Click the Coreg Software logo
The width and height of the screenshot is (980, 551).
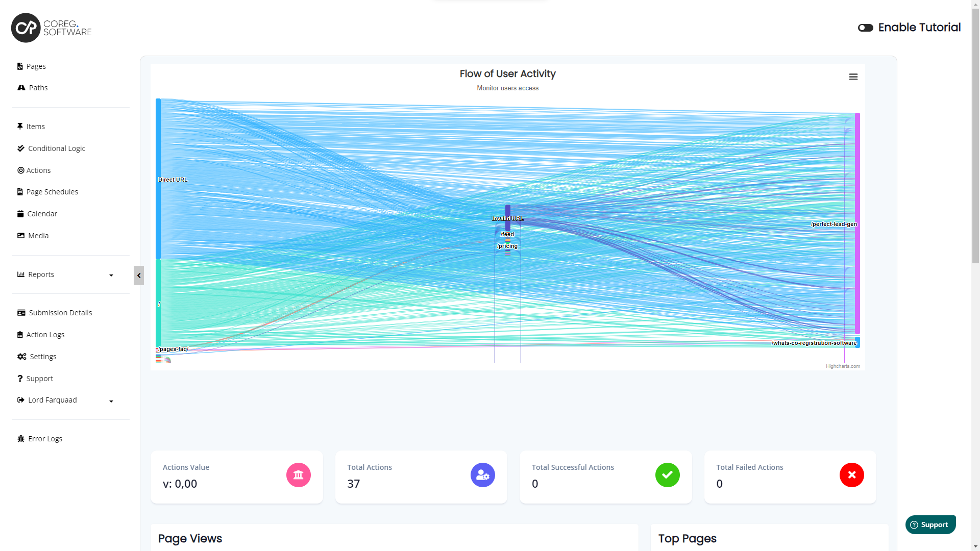51,28
